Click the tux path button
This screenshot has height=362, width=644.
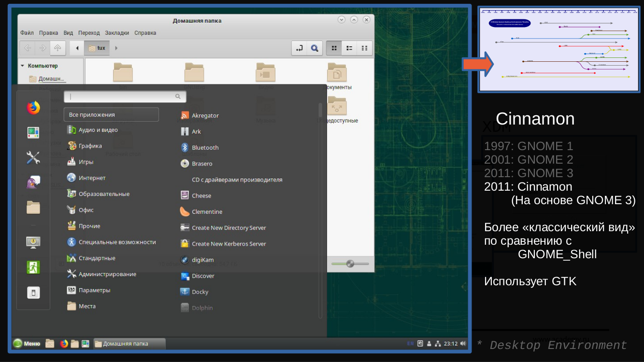coord(97,48)
